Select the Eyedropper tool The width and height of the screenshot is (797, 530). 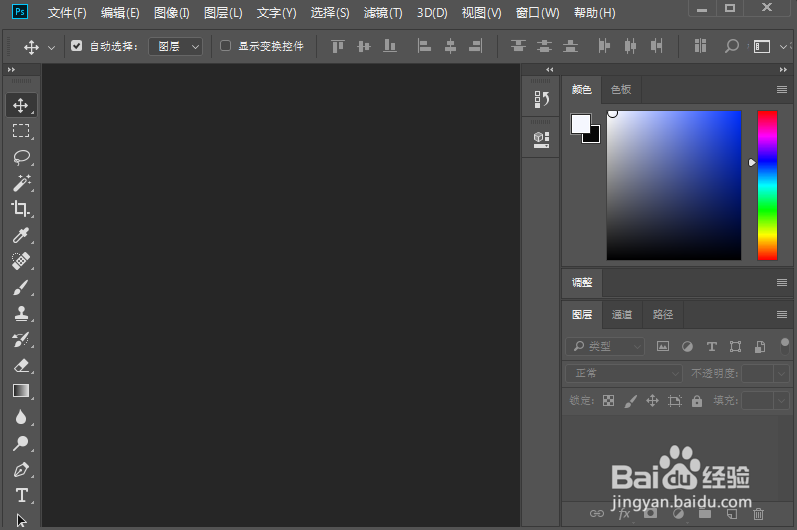[21, 235]
